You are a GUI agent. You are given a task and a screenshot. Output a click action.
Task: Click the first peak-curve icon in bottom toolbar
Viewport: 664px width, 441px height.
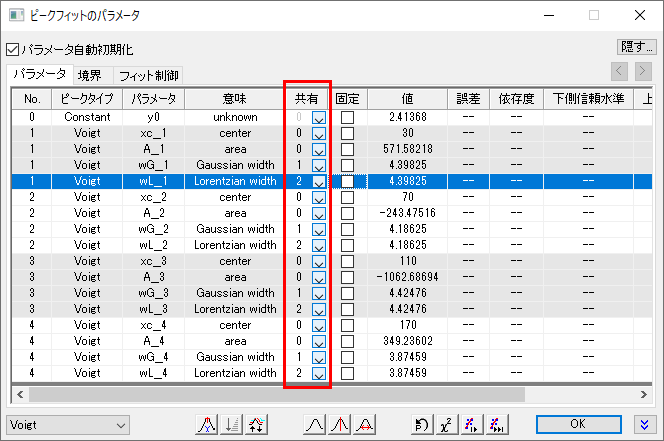coord(207,424)
